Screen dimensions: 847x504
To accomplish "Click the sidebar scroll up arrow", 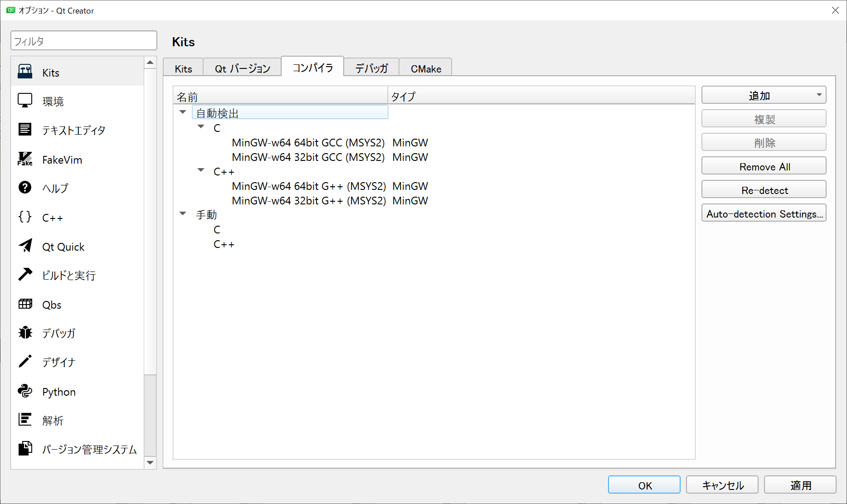I will (150, 63).
